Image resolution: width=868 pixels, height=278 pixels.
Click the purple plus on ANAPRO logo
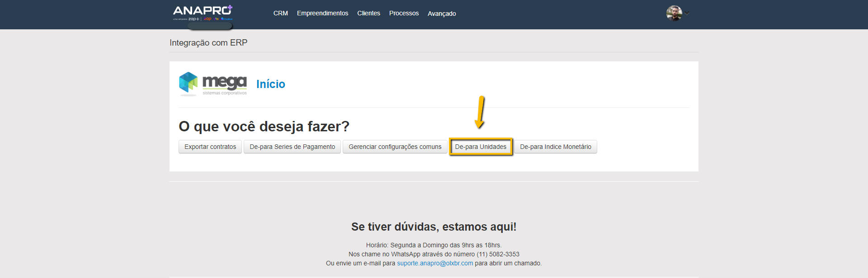point(230,8)
